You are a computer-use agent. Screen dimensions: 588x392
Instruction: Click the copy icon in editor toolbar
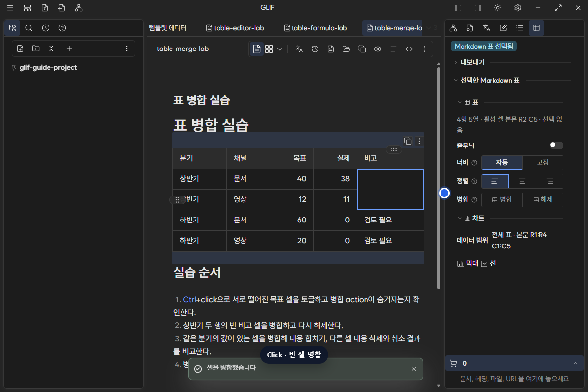362,49
